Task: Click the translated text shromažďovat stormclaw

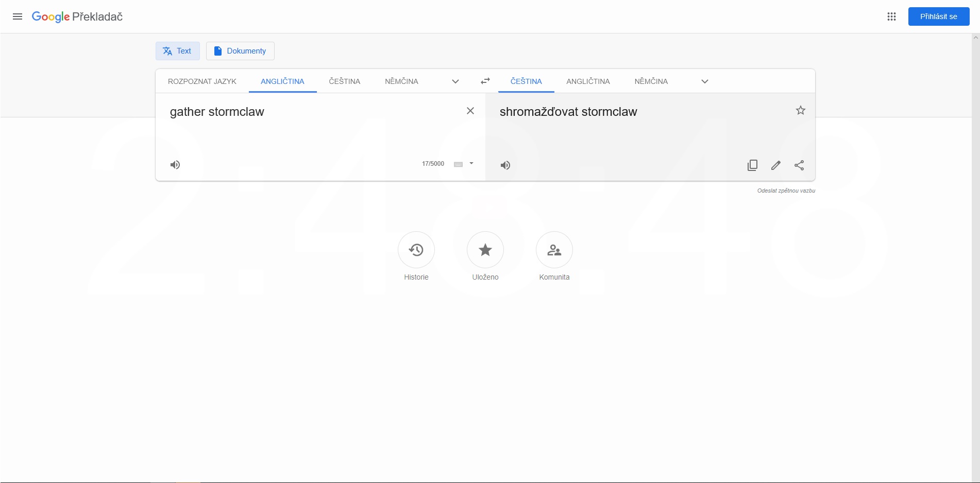Action: click(568, 112)
